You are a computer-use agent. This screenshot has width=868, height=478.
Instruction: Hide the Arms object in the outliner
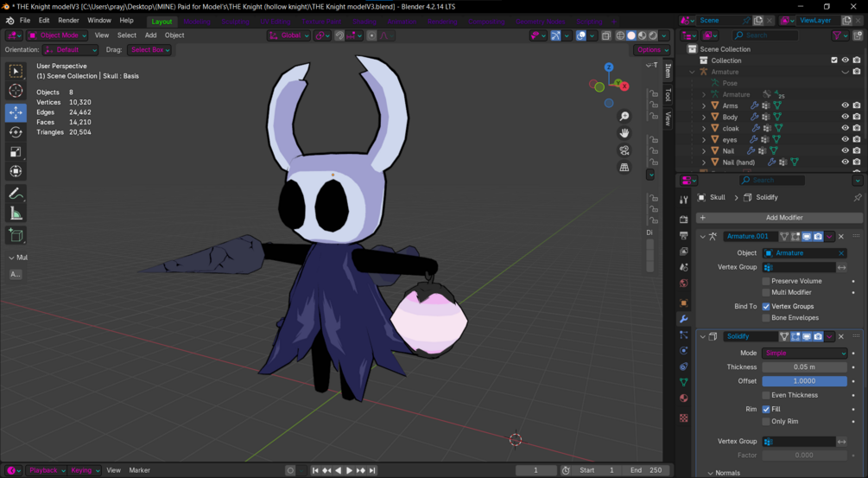click(x=846, y=105)
